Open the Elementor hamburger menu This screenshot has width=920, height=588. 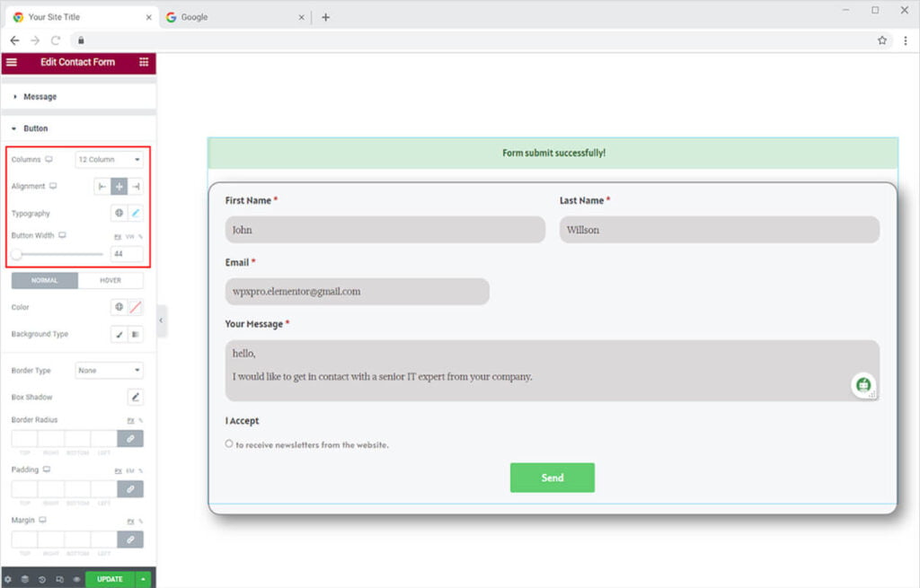pos(12,62)
